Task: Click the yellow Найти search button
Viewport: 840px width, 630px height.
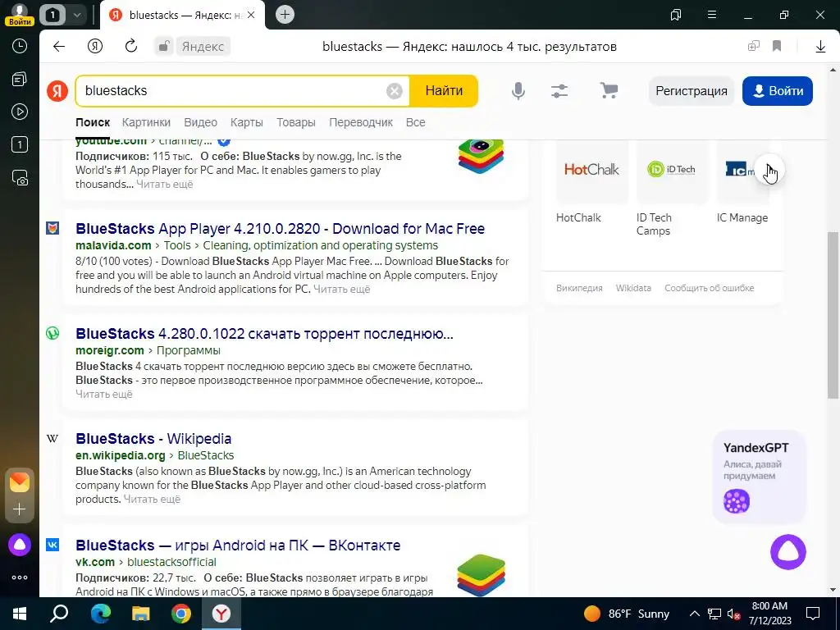Action: pos(444,91)
